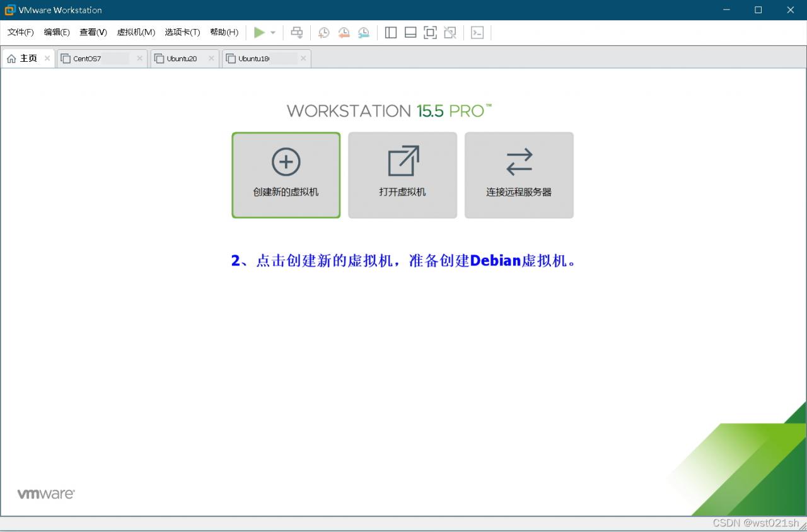
Task: Close the Ubuntu18 tab
Action: coord(303,59)
